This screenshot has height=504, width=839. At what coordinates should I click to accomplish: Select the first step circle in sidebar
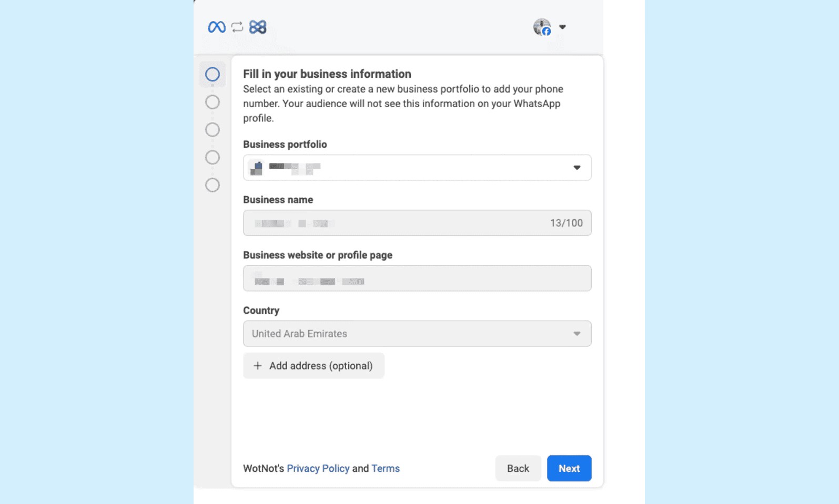coord(213,74)
